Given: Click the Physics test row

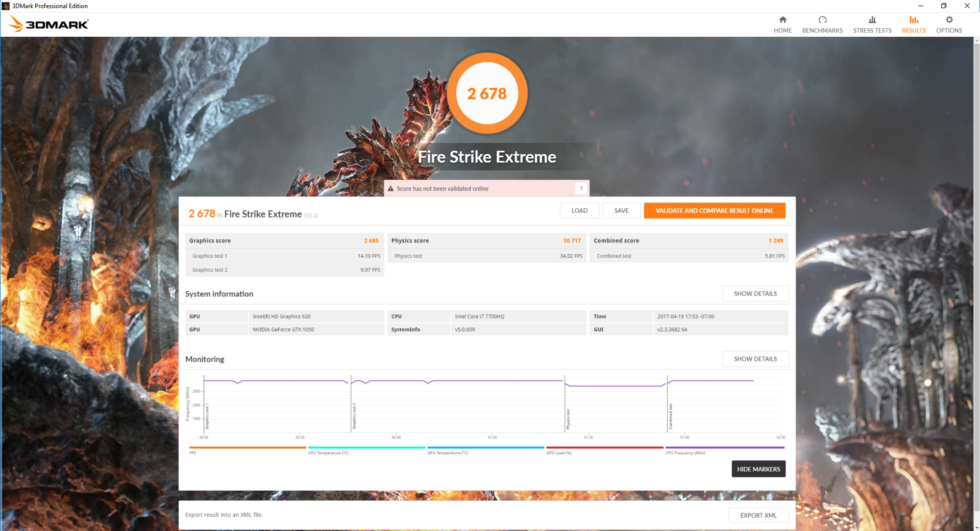Looking at the screenshot, I should coord(487,256).
